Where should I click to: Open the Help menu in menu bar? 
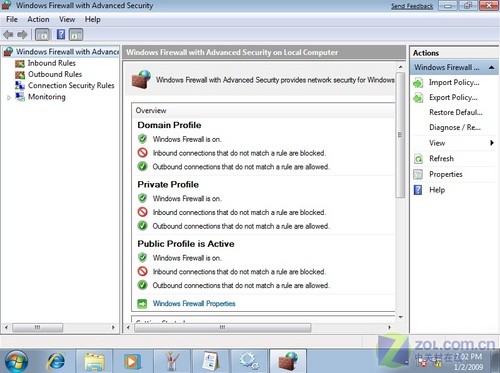click(x=92, y=19)
